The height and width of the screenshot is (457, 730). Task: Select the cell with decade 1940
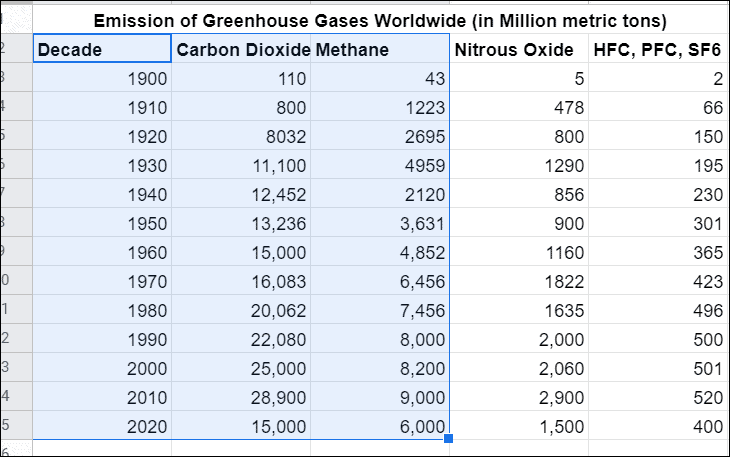pyautogui.click(x=102, y=194)
